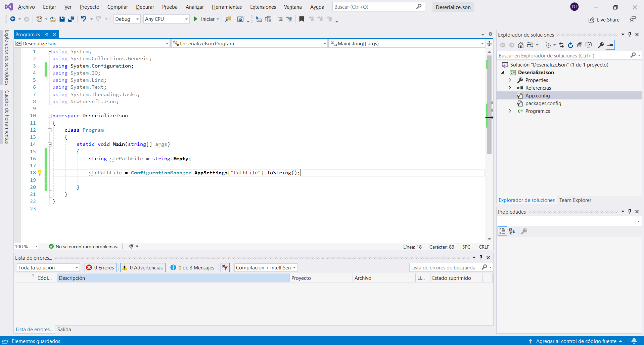This screenshot has height=345, width=644.
Task: Toggle the 0 Advertencias filter
Action: 143,268
